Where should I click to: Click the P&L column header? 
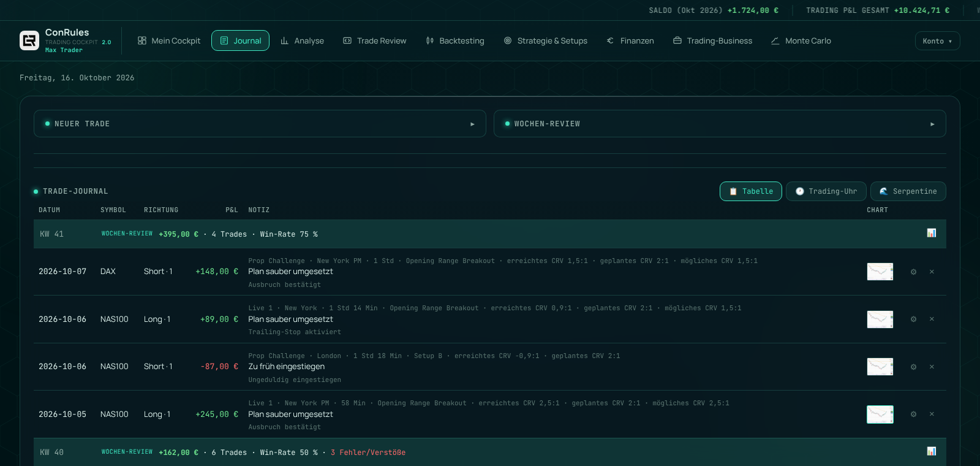pyautogui.click(x=232, y=210)
